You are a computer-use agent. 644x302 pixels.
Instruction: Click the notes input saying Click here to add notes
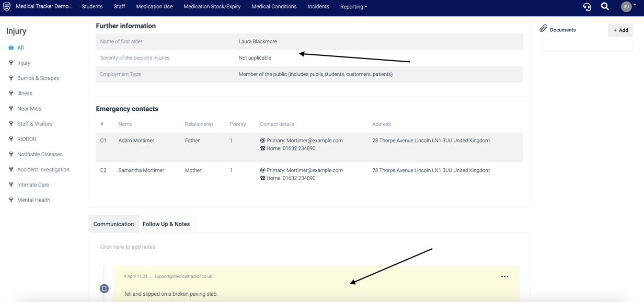click(128, 247)
